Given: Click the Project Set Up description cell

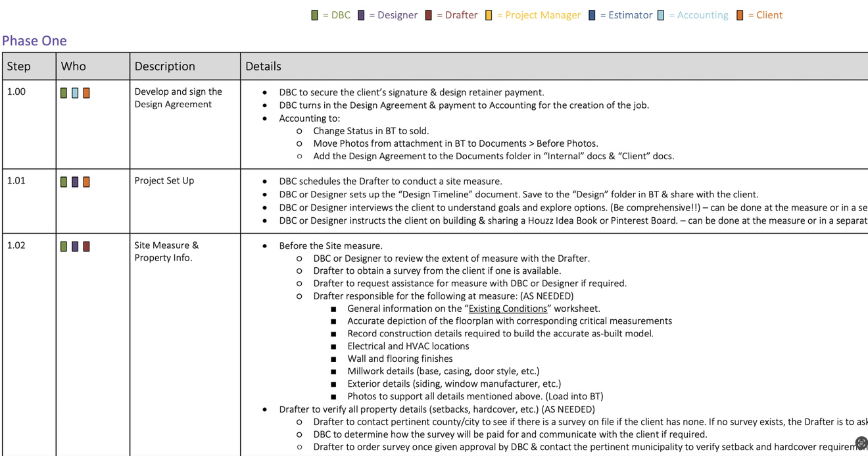Looking at the screenshot, I should coord(185,201).
